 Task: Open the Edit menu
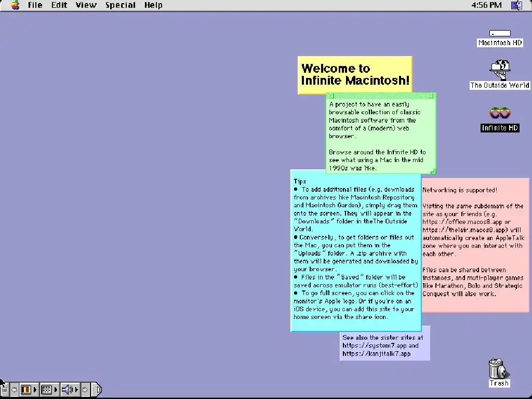click(x=59, y=5)
